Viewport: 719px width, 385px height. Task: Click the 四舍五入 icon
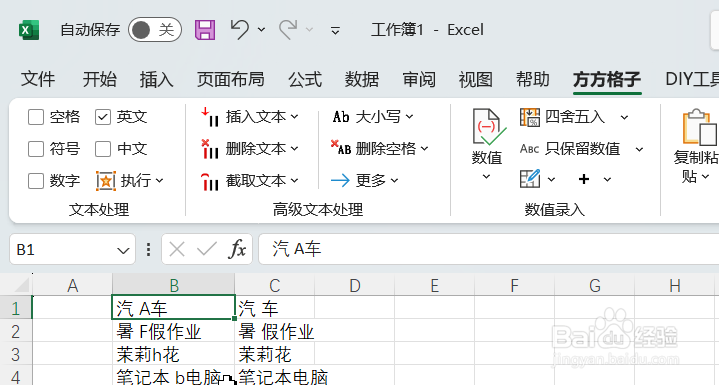point(530,117)
